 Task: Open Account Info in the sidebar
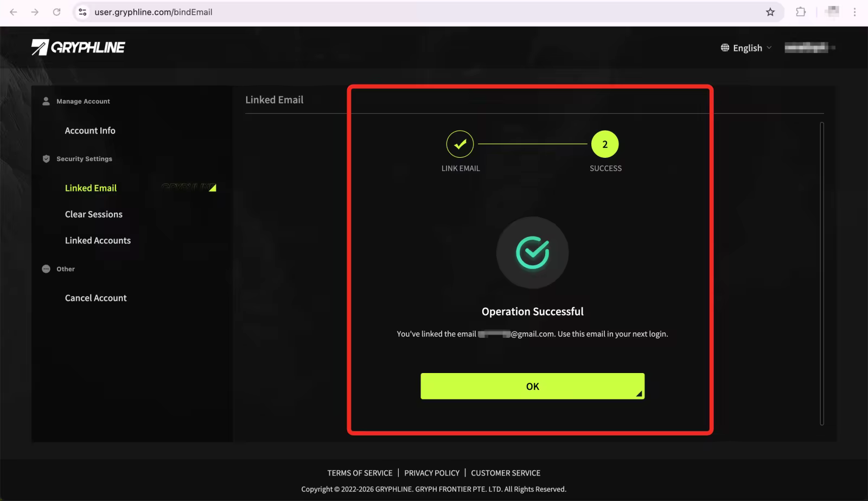pos(90,131)
